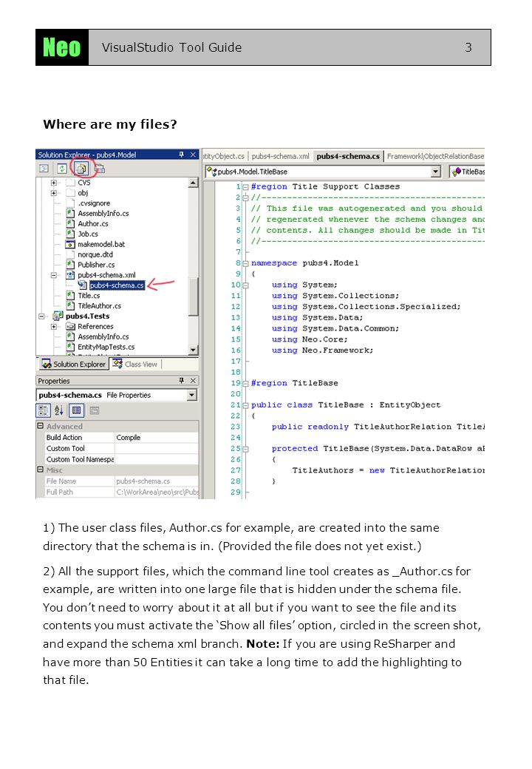The image size is (532, 769).
Task: Collapse the pubs4-schema.xml branch
Action: 53,275
